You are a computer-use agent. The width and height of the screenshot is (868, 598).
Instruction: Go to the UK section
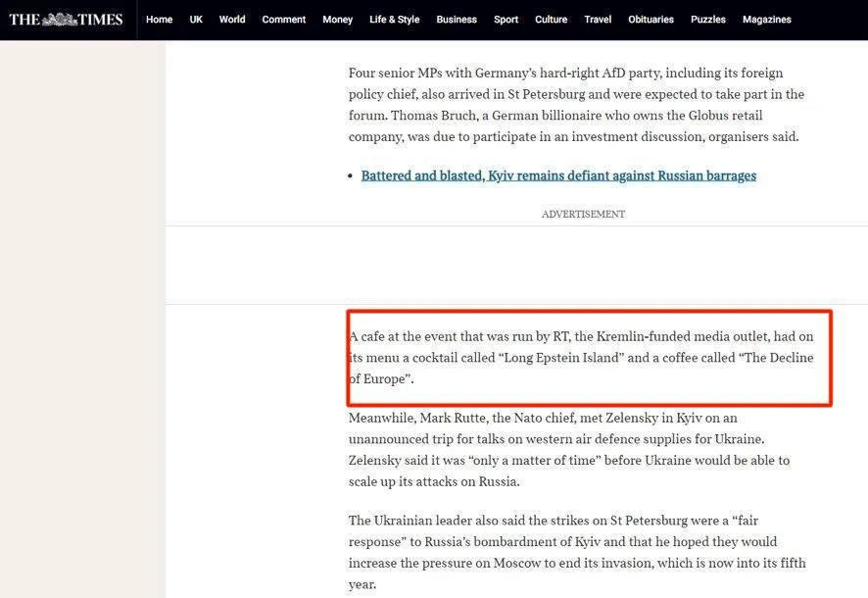coord(196,20)
